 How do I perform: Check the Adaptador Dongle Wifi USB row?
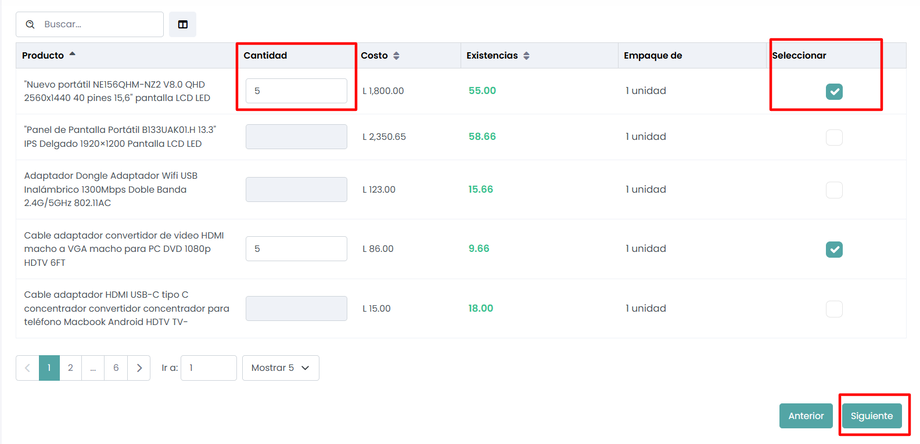[x=834, y=190]
